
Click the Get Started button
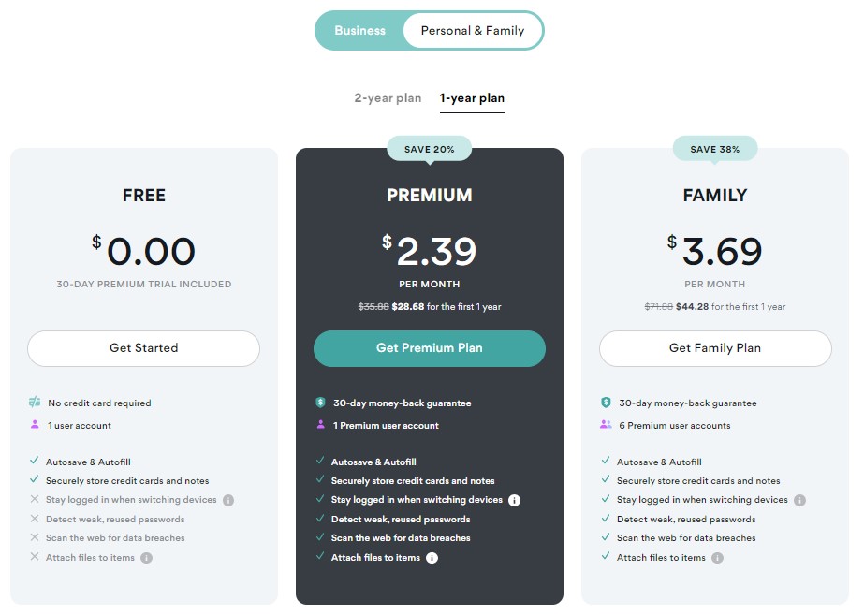144,348
